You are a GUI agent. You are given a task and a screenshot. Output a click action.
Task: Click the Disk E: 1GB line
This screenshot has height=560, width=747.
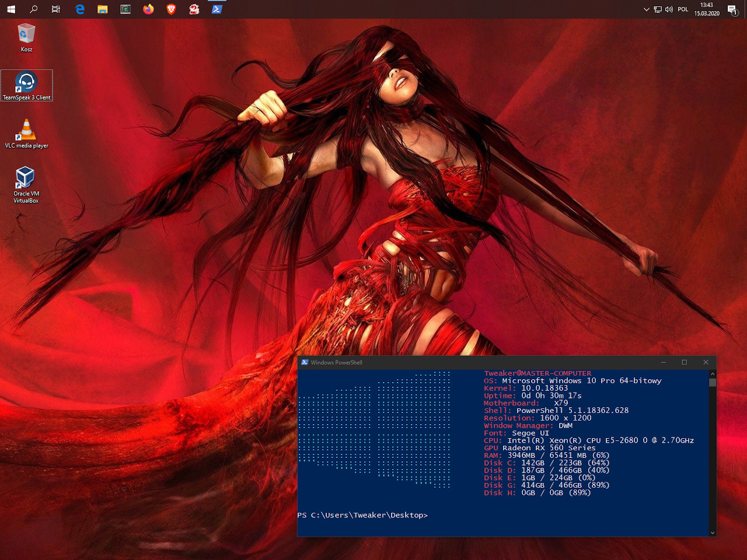[x=540, y=478]
